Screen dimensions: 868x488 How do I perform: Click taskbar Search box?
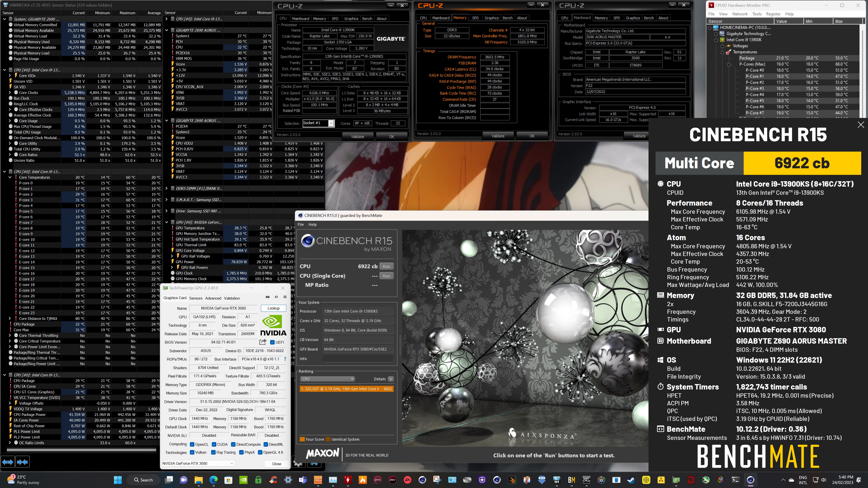point(144,480)
